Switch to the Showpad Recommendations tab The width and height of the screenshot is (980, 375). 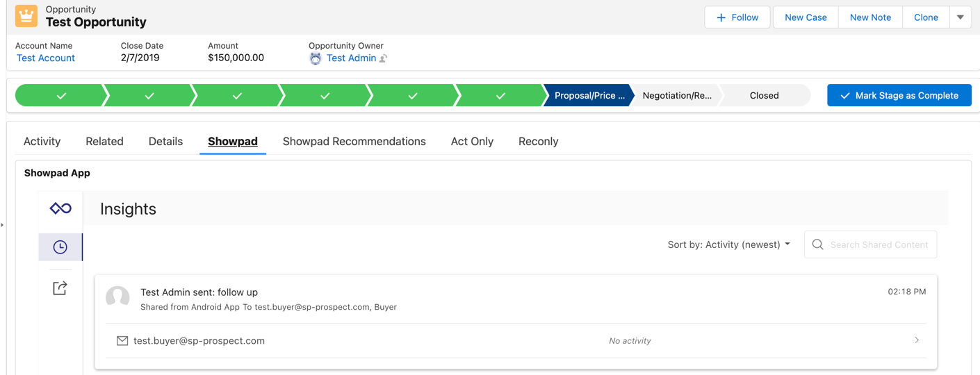click(x=354, y=141)
